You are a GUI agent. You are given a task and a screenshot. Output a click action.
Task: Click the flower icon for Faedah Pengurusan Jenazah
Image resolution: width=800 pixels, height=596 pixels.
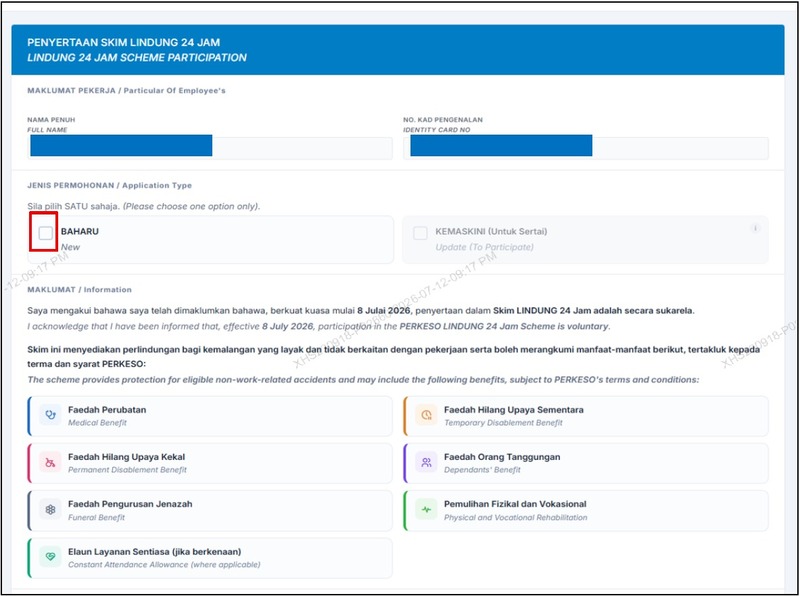(50, 510)
